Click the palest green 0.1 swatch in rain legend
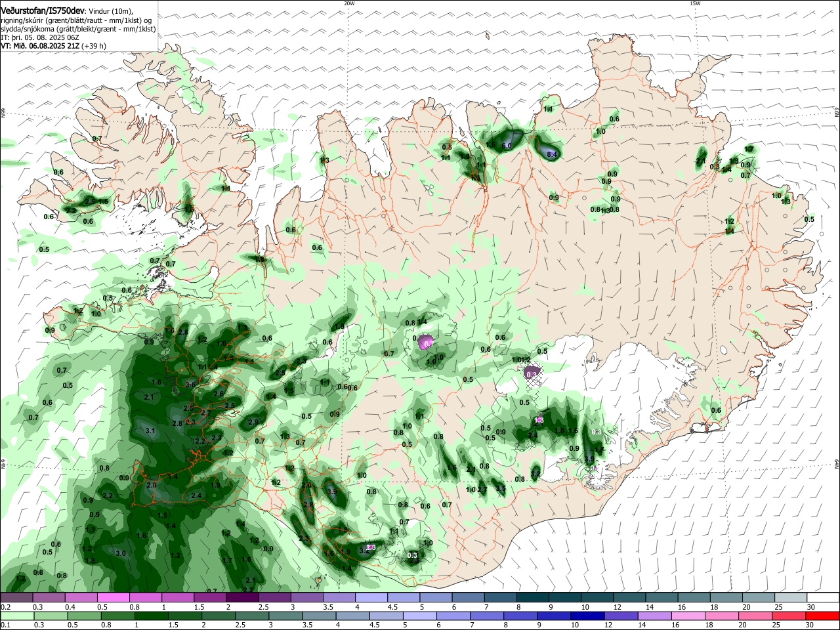The image size is (840, 630). 16,616
